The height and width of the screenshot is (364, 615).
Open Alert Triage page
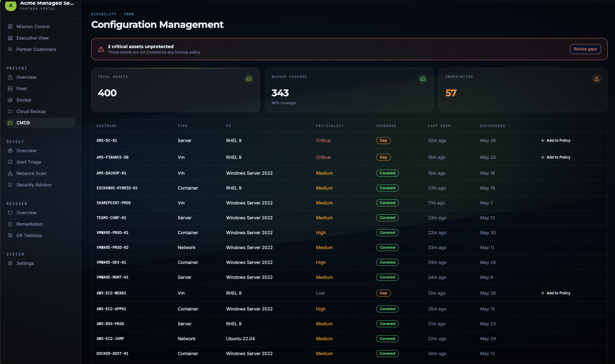40,162
